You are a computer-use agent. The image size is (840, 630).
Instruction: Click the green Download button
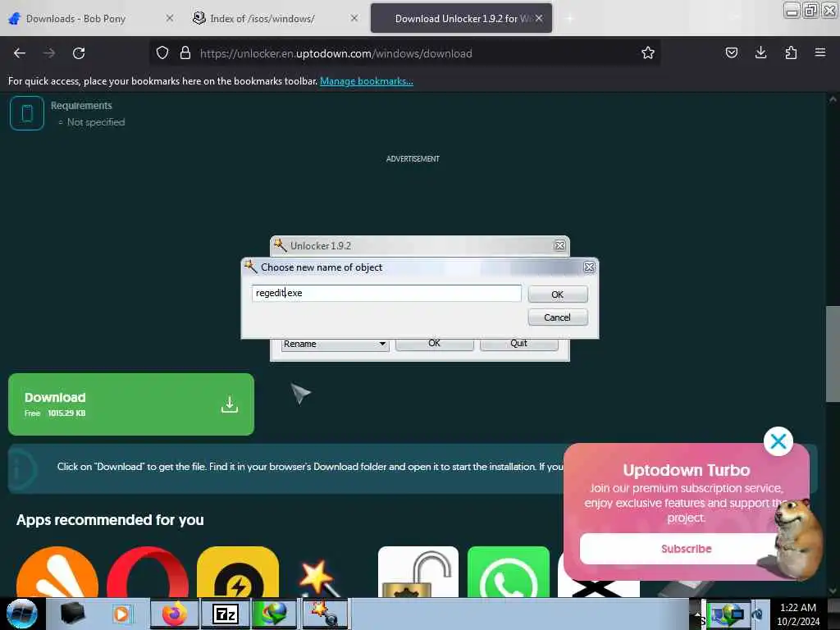click(131, 404)
